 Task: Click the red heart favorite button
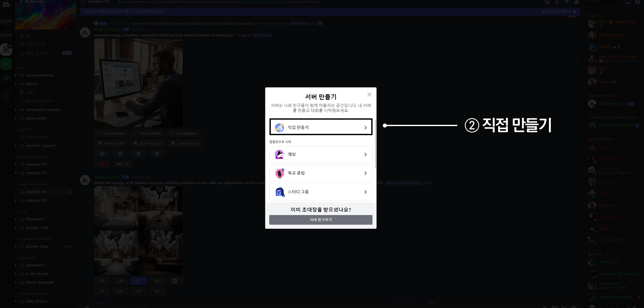[102, 164]
